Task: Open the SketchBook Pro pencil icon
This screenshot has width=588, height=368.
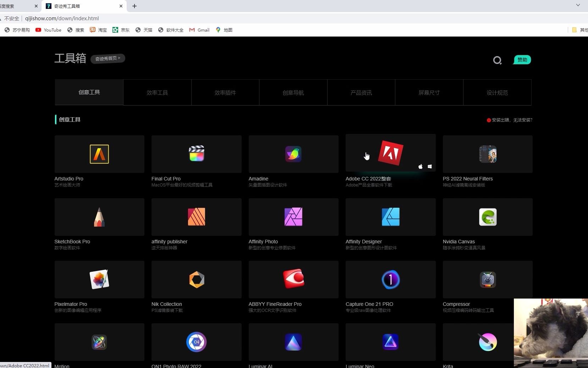Action: tap(99, 217)
